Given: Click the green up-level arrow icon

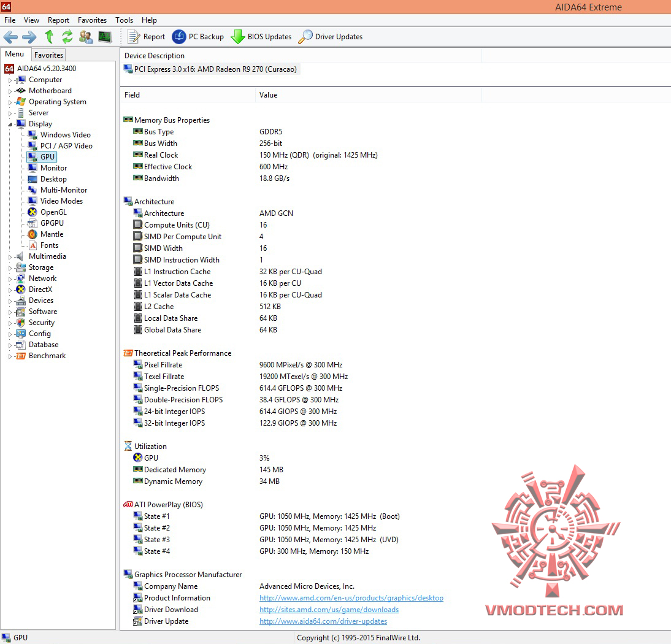Looking at the screenshot, I should click(49, 37).
